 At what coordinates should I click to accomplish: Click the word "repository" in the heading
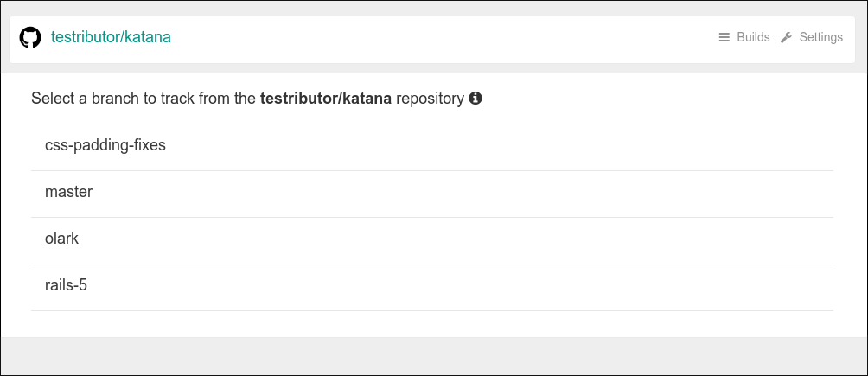(430, 99)
